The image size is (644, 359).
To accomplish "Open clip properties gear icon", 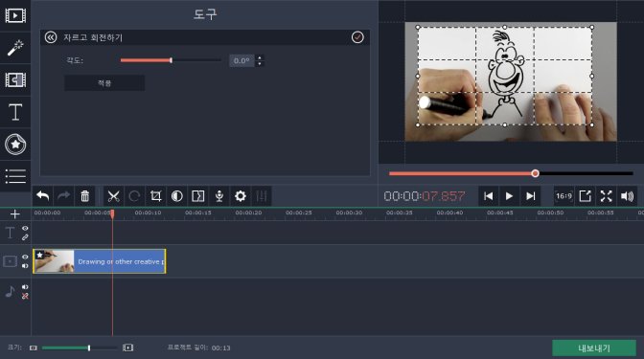I will click(x=241, y=196).
